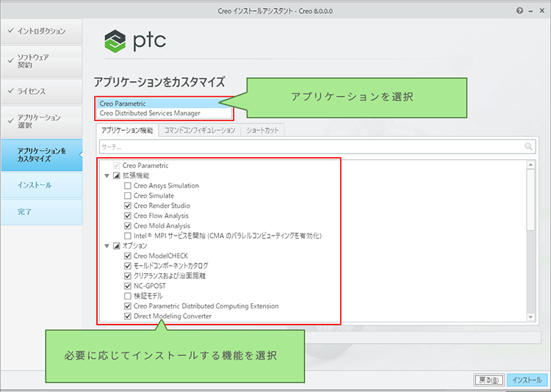Click the feature list scroll down arrow

(x=530, y=317)
